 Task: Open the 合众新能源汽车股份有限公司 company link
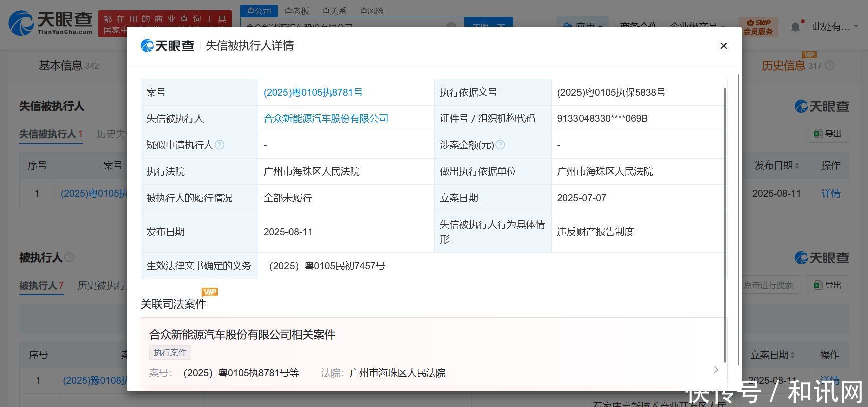(x=326, y=119)
